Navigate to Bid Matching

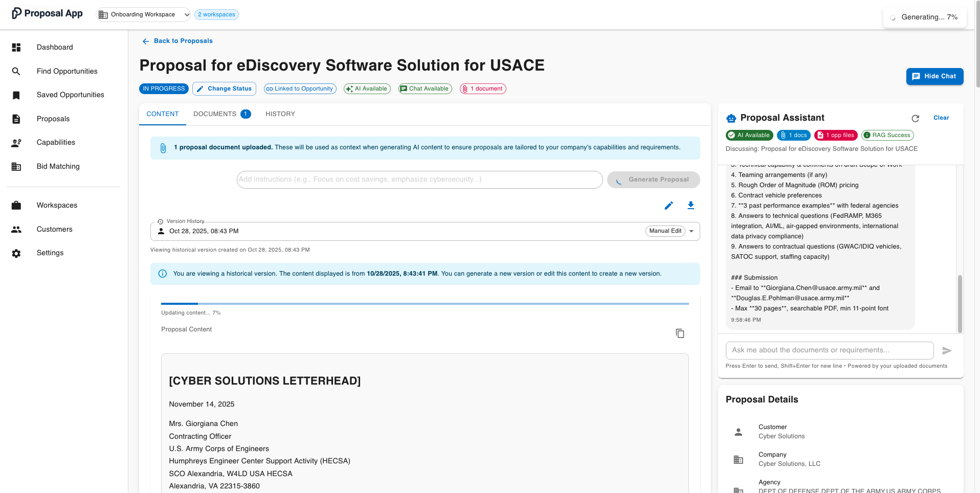coord(58,166)
